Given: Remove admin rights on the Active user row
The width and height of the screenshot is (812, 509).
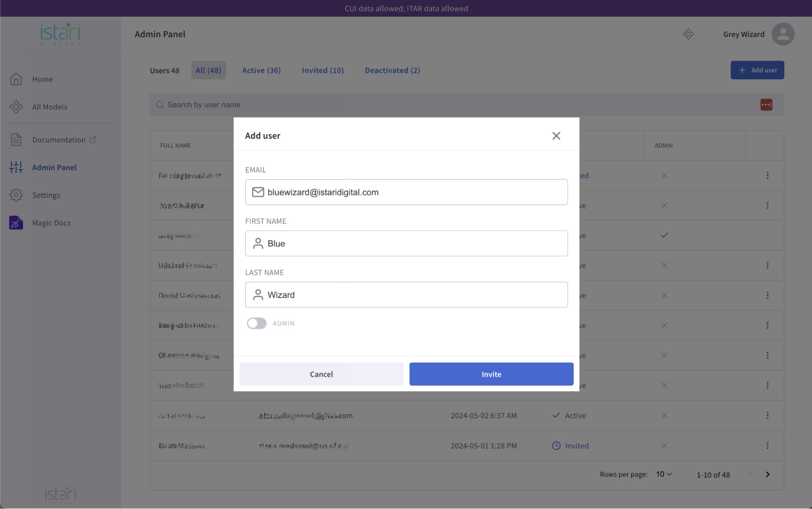Looking at the screenshot, I should click(x=664, y=415).
